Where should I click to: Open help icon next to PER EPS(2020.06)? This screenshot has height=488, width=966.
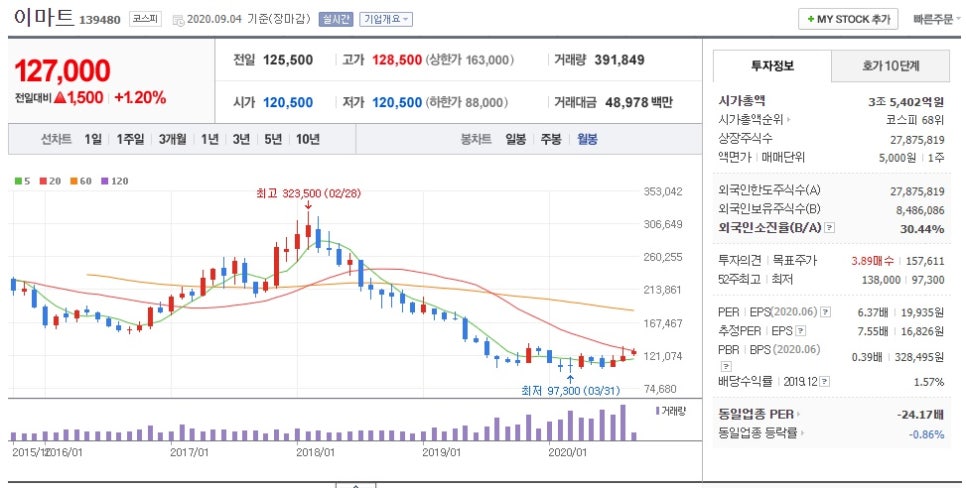(826, 312)
